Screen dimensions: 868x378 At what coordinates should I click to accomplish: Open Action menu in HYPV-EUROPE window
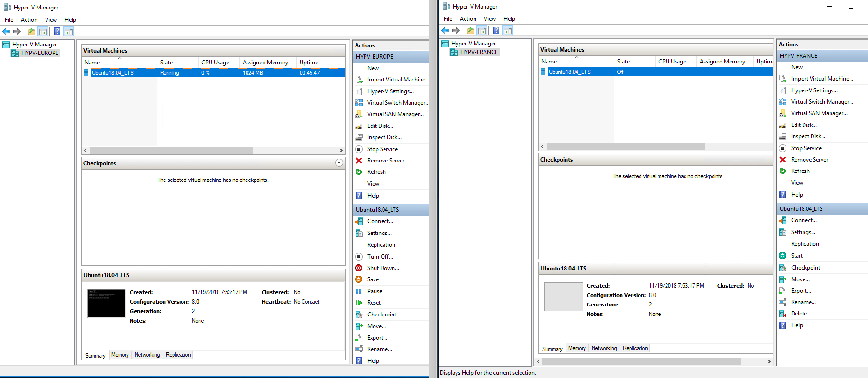[29, 20]
